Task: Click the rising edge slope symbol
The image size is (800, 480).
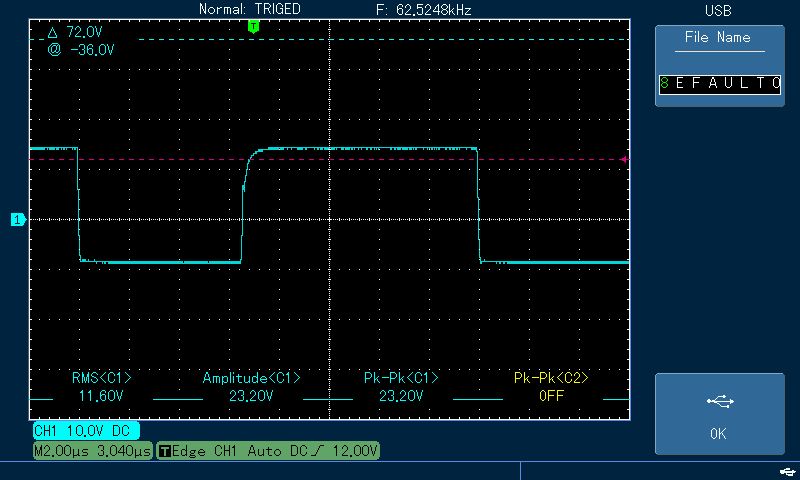Action: (319, 451)
